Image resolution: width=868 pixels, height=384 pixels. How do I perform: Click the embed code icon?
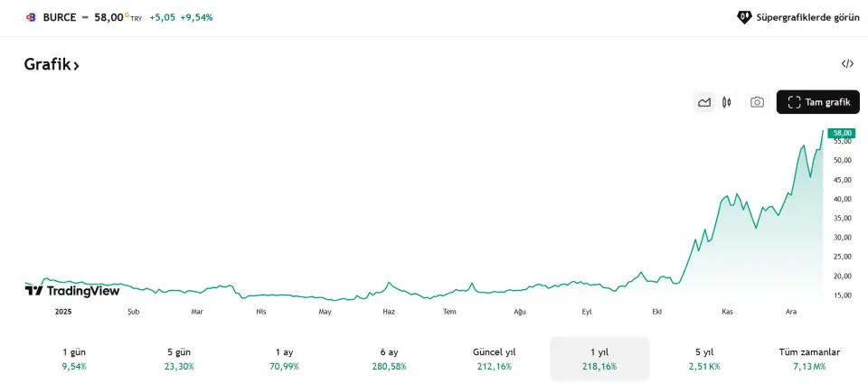click(847, 63)
